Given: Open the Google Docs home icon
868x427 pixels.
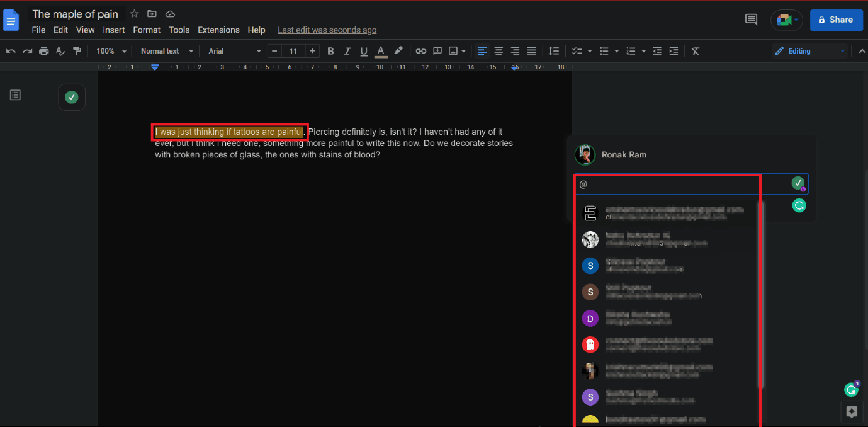Looking at the screenshot, I should click(11, 20).
